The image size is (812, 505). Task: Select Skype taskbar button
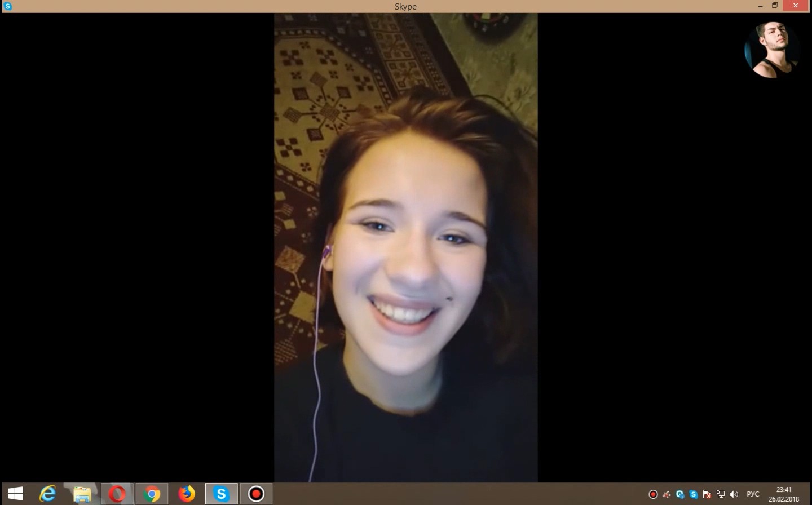(x=221, y=494)
